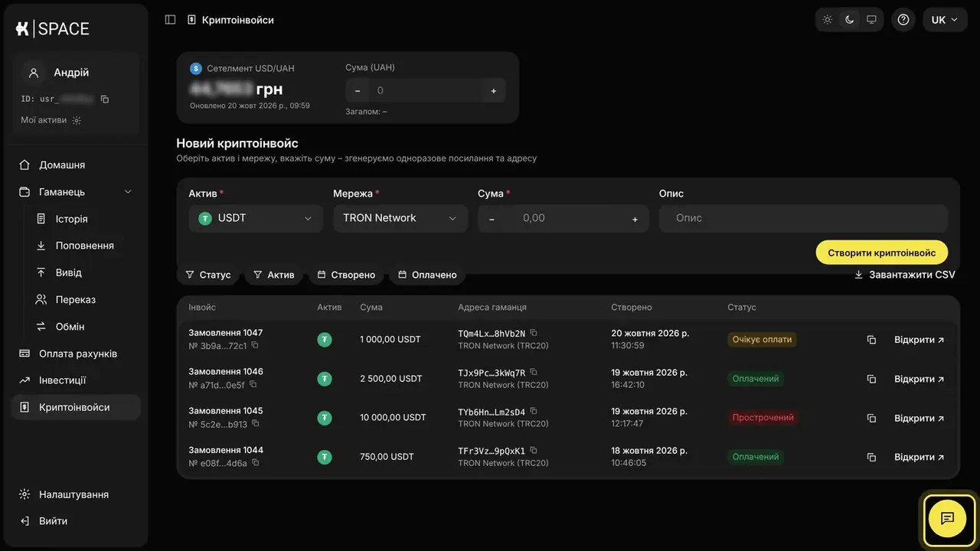This screenshot has height=551, width=980.
Task: Open the Актив USDT dropdown
Action: pos(256,218)
